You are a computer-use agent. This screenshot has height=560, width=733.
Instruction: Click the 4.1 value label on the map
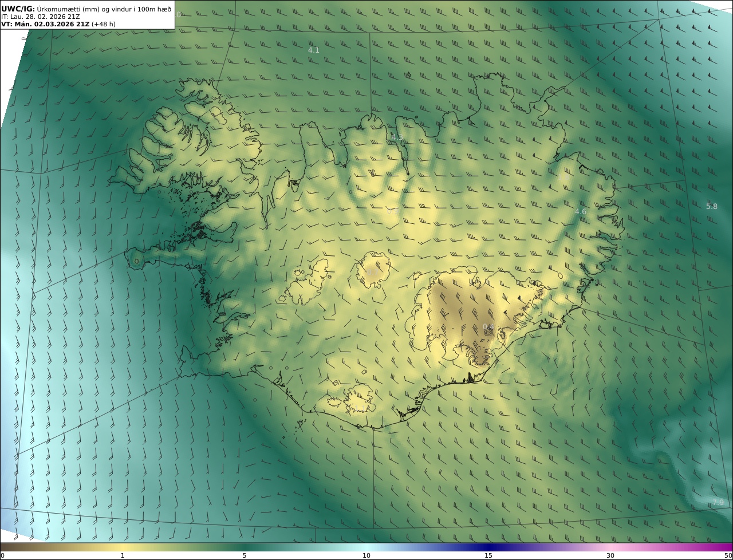coord(314,50)
